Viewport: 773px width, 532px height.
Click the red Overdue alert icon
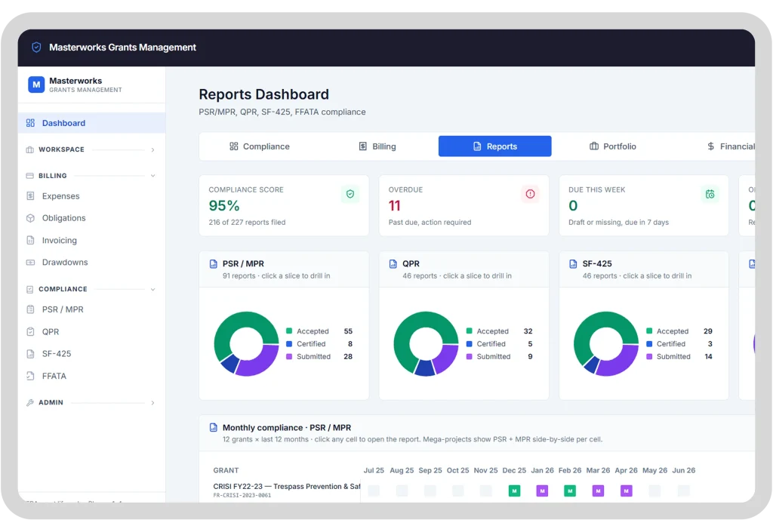[530, 194]
